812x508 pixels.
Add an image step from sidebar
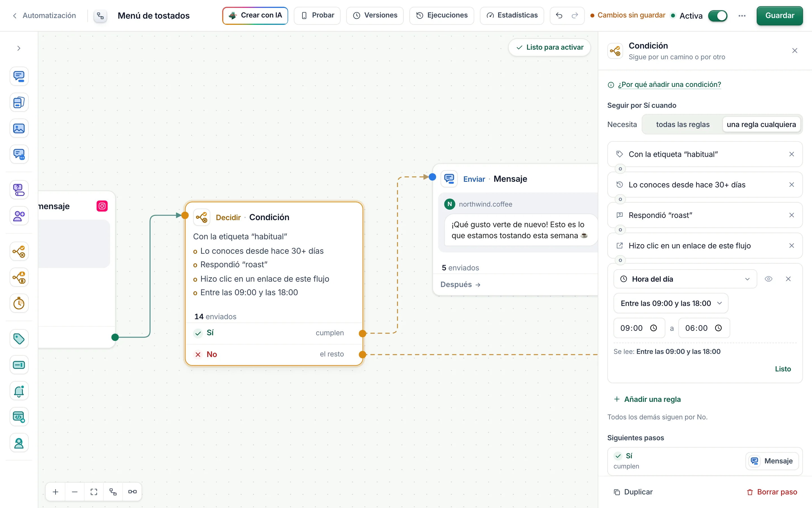(19, 128)
